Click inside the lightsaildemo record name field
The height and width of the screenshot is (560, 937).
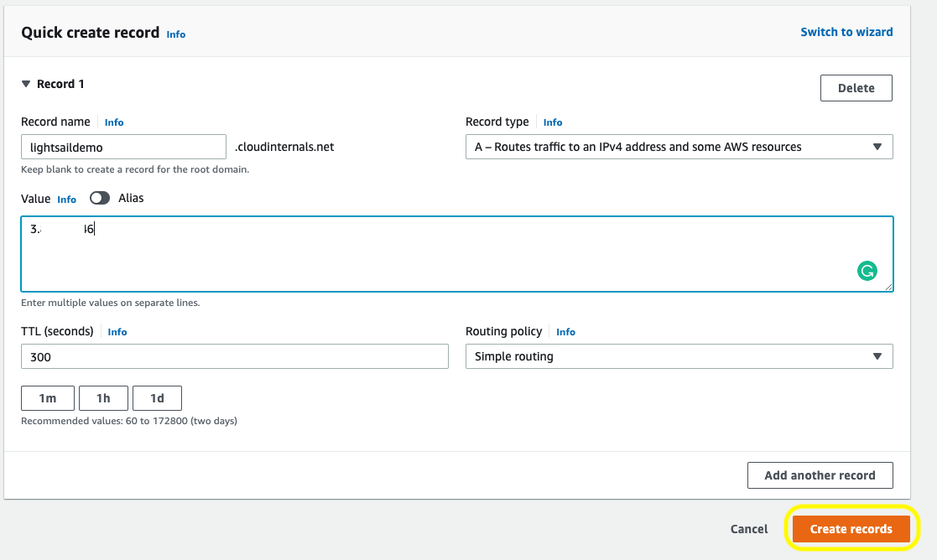[122, 146]
